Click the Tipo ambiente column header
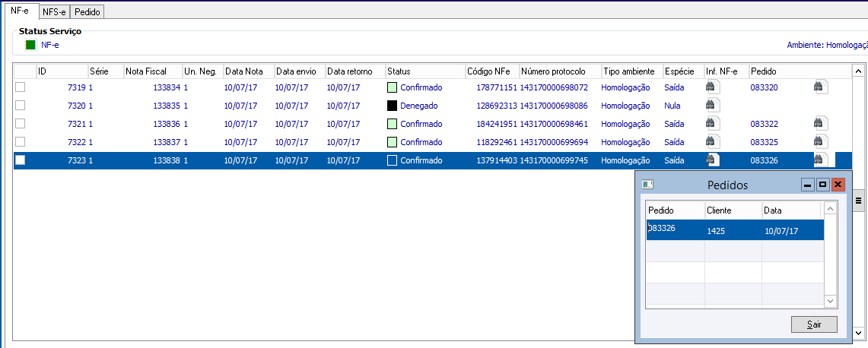 point(632,71)
